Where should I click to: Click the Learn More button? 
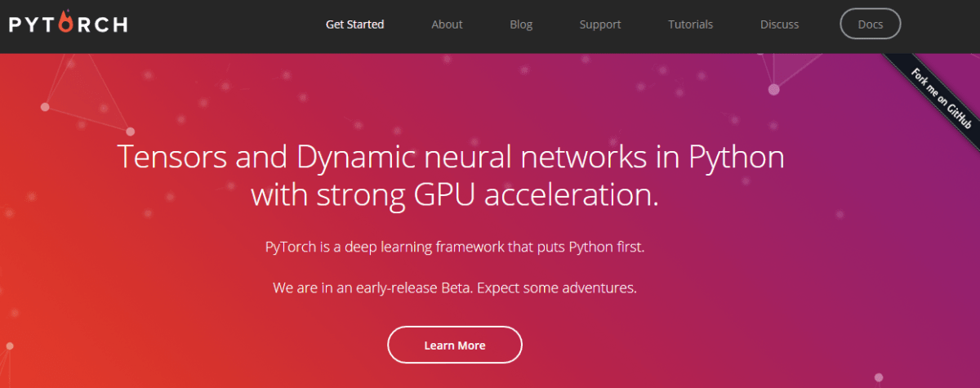tap(454, 345)
